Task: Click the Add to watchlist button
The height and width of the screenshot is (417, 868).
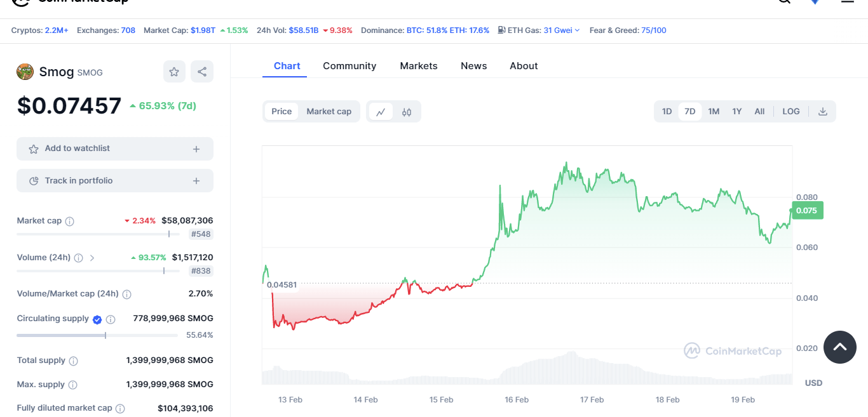Action: (115, 149)
